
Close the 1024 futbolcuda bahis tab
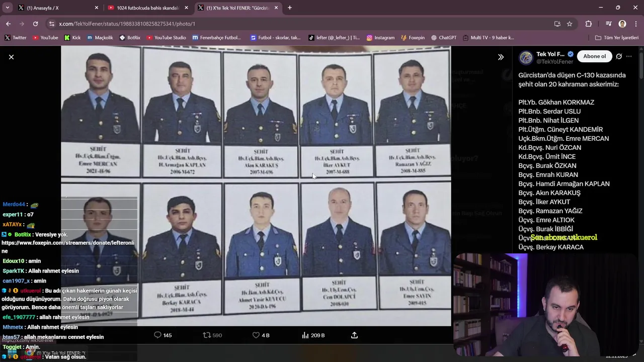point(186,8)
